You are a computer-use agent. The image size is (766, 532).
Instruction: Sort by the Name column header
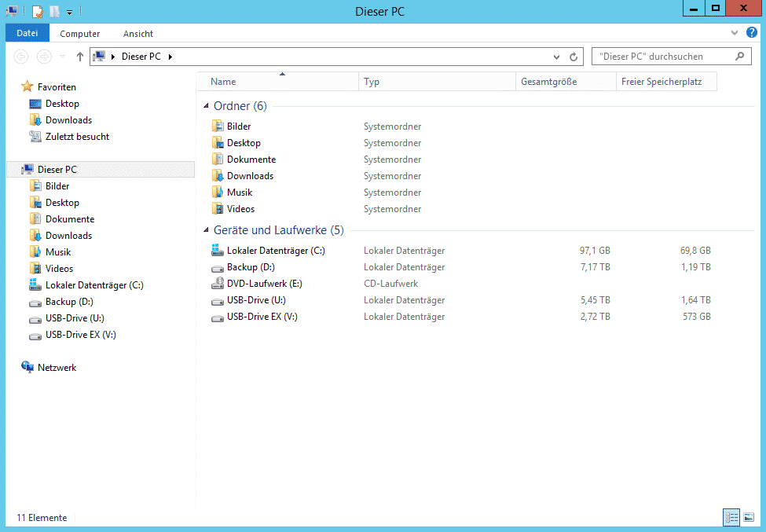(278, 82)
